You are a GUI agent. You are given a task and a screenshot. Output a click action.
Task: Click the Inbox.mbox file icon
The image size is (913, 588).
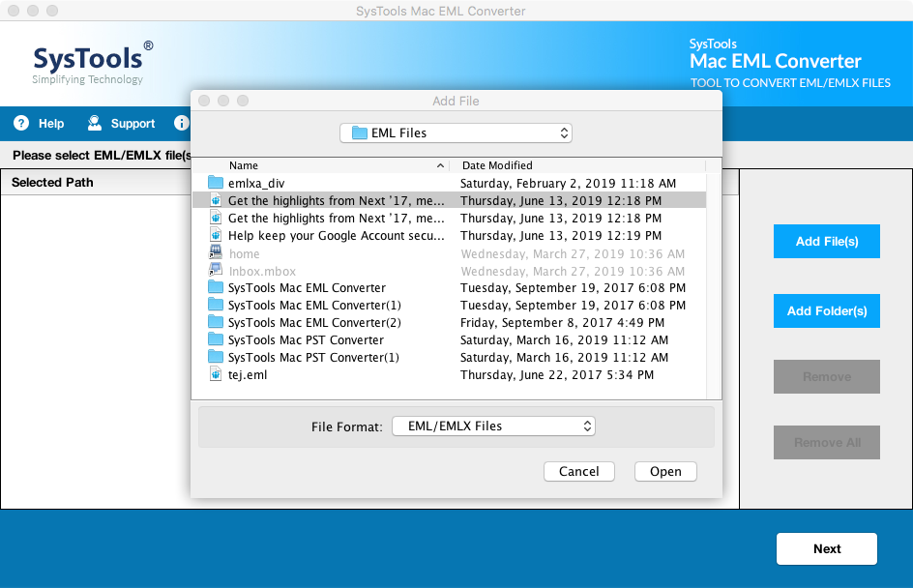point(216,270)
